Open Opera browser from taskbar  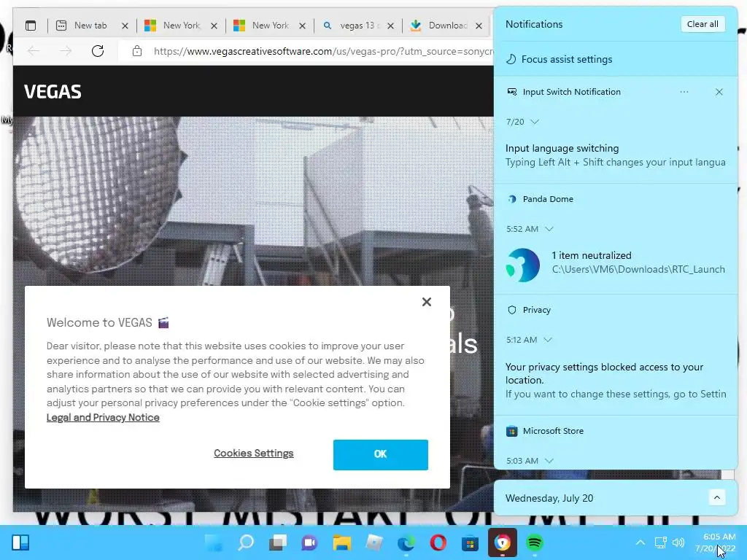(x=438, y=542)
